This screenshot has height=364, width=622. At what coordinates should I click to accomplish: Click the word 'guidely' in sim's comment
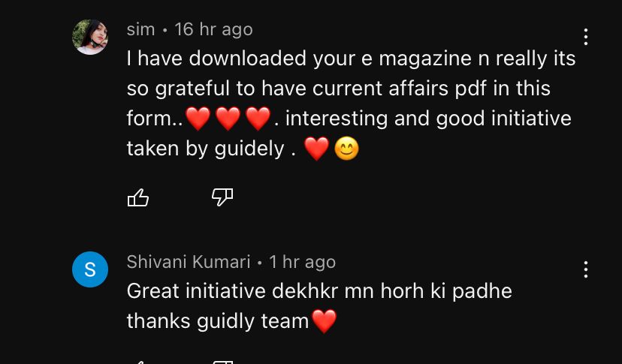[x=249, y=149]
